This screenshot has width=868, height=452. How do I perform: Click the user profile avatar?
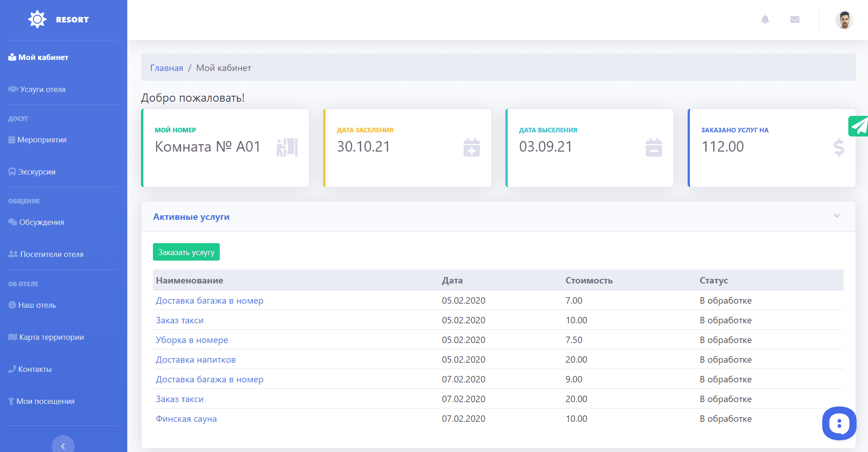tap(844, 20)
